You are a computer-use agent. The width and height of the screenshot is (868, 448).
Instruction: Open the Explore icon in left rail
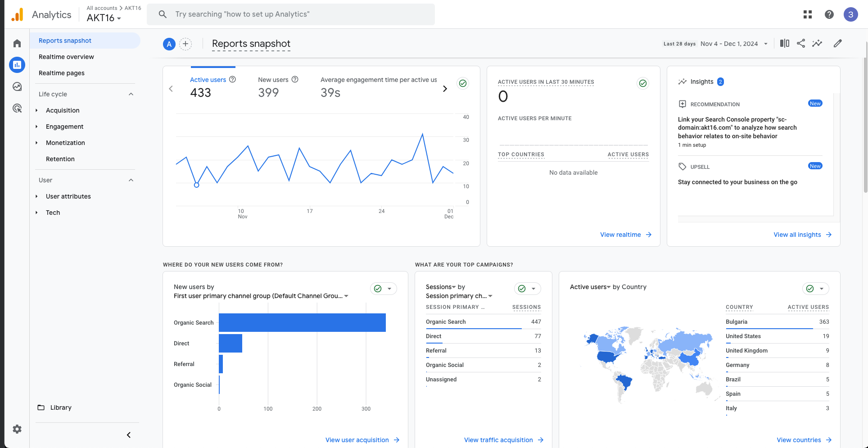(x=17, y=86)
